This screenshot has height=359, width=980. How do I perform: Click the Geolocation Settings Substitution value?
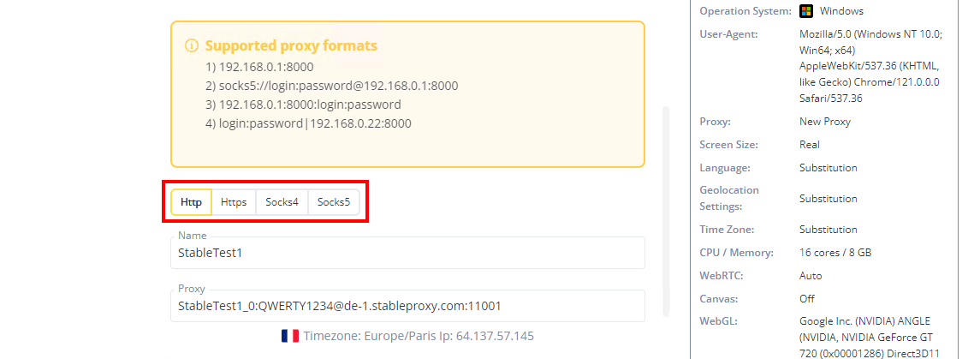pos(829,198)
